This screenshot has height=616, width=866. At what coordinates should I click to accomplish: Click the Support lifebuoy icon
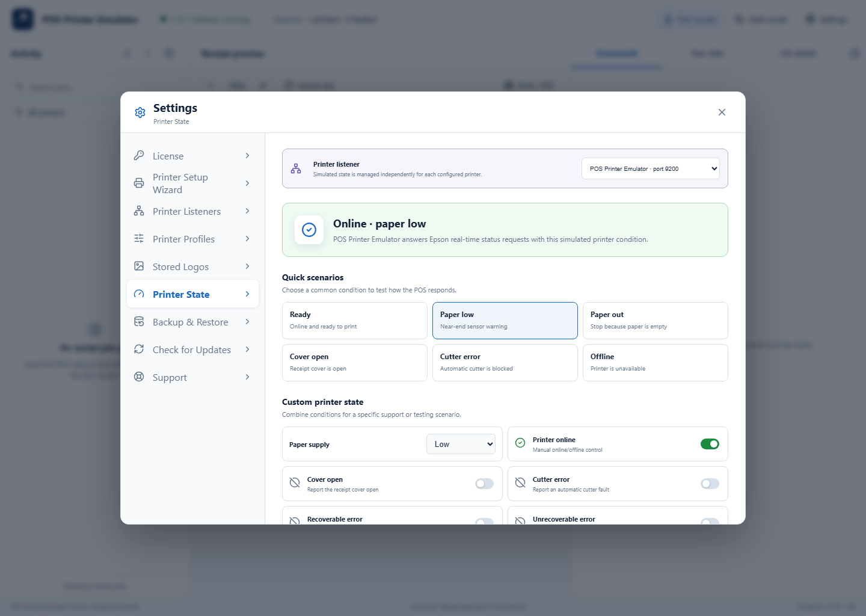pos(139,377)
